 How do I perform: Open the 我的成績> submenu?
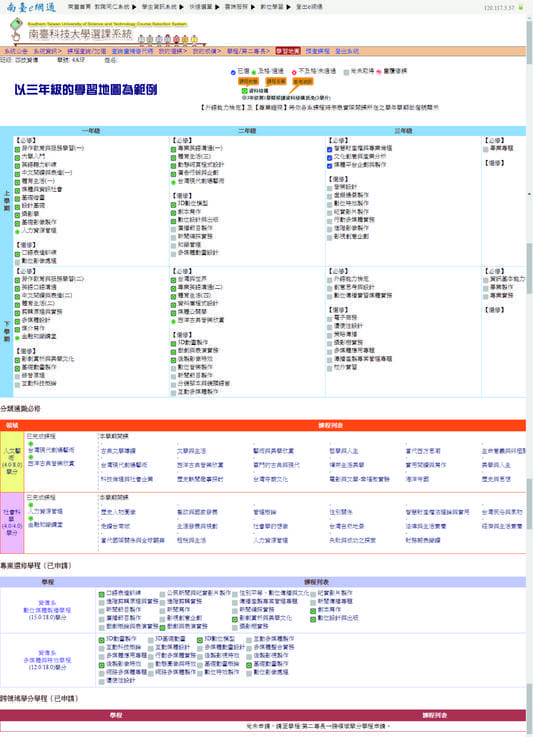[207, 51]
